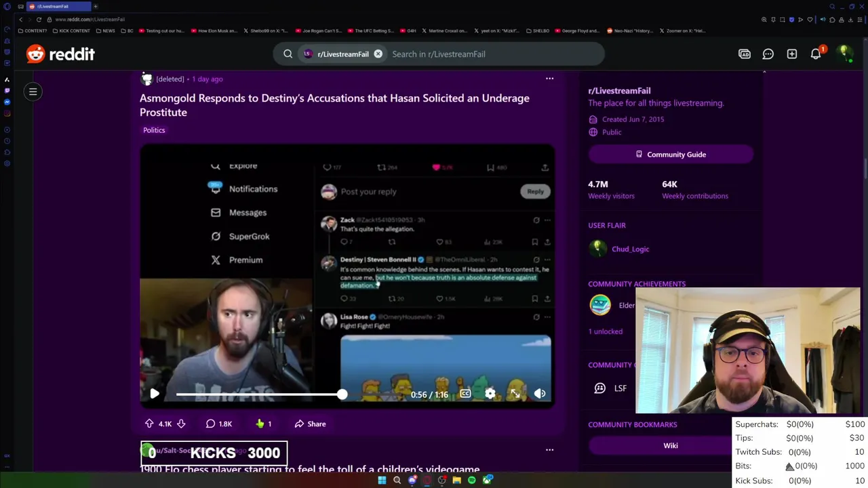868x488 pixels.
Task: Open 'Joe Rogan Can't S...' bookmark
Action: [x=318, y=30]
